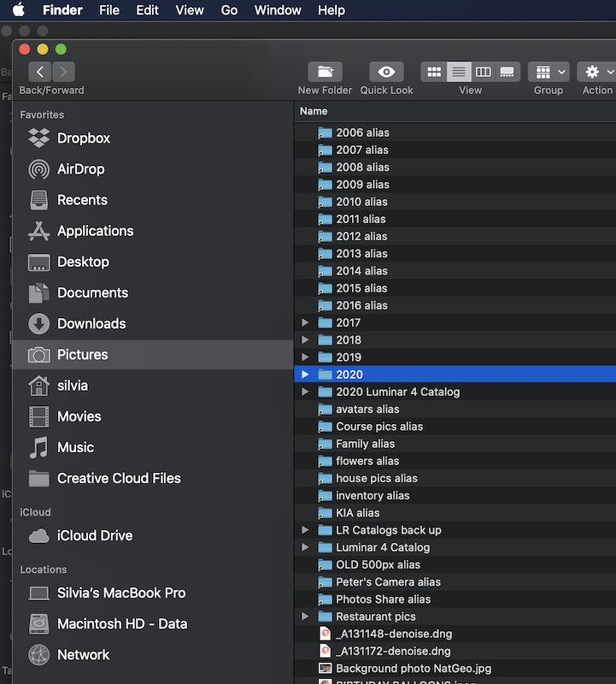Select the _A131148-denoise.dng file
The image size is (616, 684).
(x=393, y=634)
